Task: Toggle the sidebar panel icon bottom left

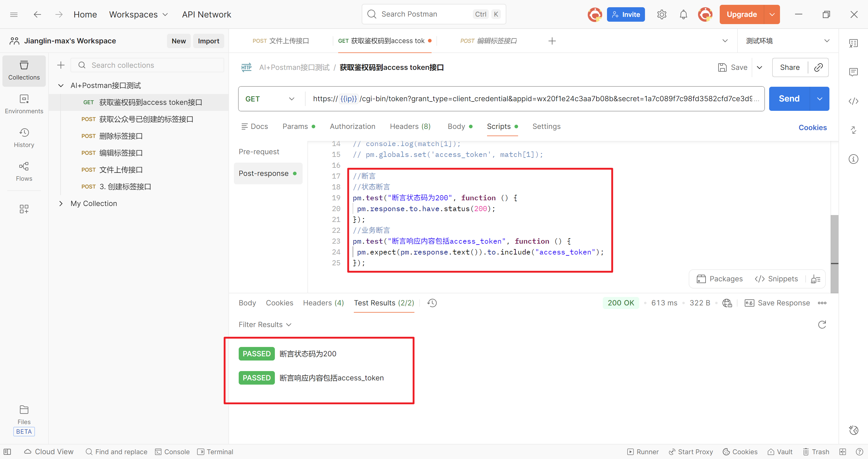Action: coord(8,451)
